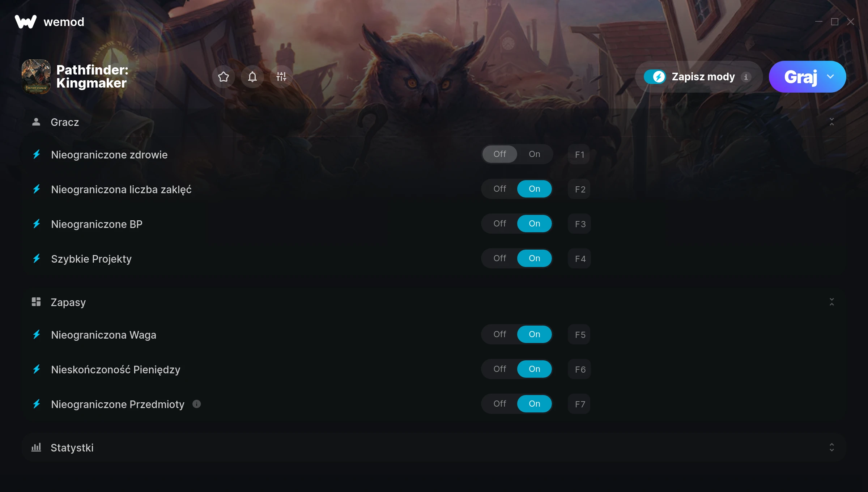Click lightning icon next to Nieograniczone zdrowie
Image resolution: width=868 pixels, height=492 pixels.
click(37, 154)
